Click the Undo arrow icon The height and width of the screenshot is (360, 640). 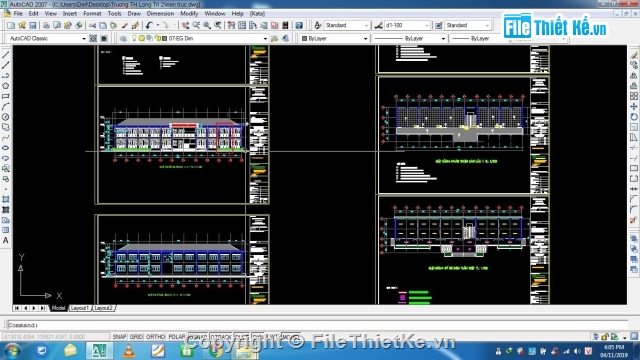(149, 25)
